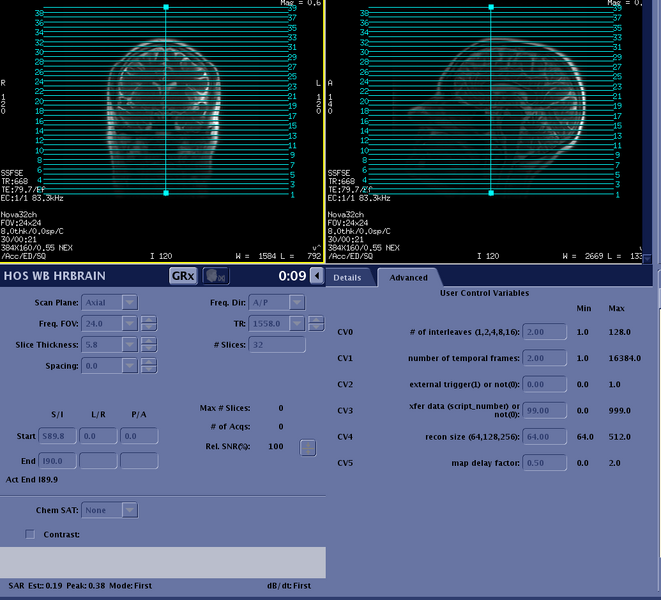Viewport: 661px width, 600px height.
Task: Switch to the Details tab
Action: coord(347,278)
